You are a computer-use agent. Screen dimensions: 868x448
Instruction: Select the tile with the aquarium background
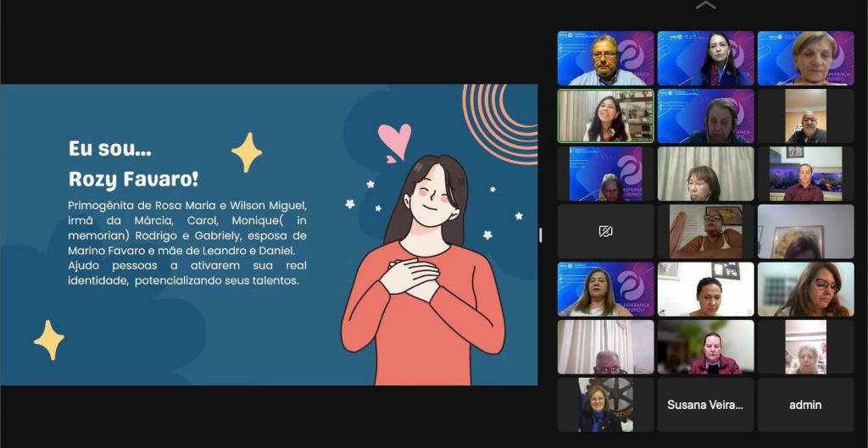point(805,174)
